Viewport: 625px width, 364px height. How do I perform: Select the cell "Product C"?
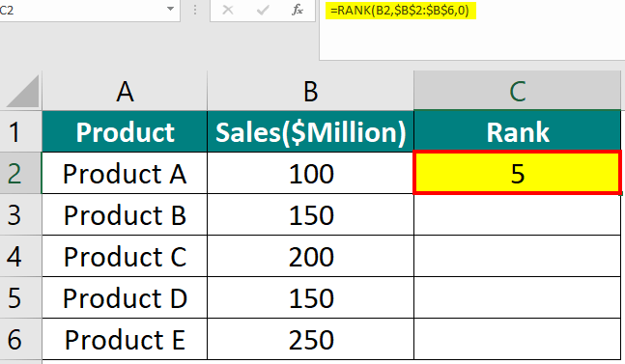tap(125, 257)
